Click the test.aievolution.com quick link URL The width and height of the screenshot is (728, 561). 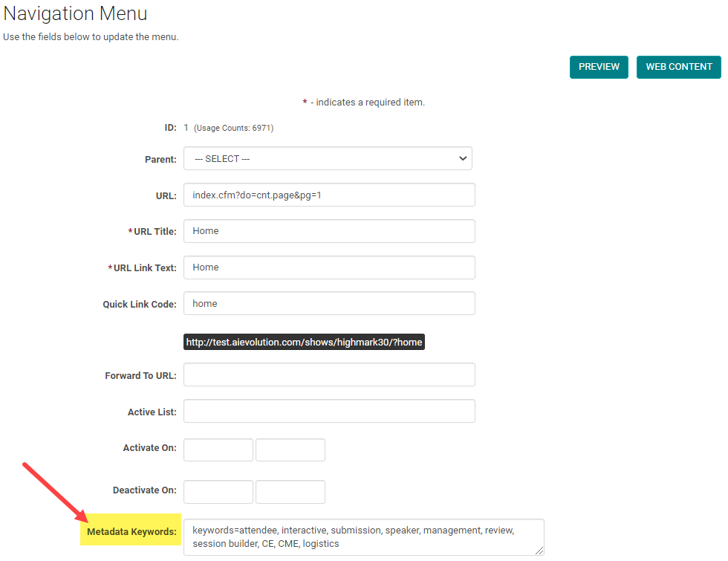coord(304,343)
